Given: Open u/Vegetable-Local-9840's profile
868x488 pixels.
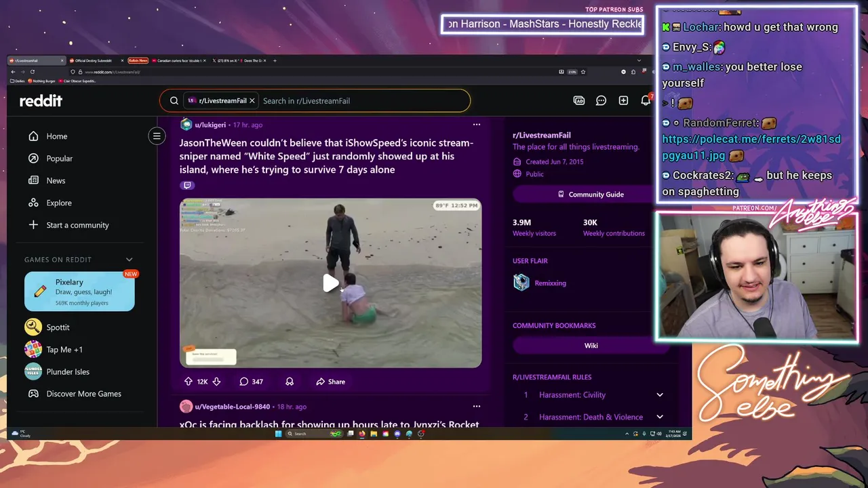Looking at the screenshot, I should tap(233, 407).
